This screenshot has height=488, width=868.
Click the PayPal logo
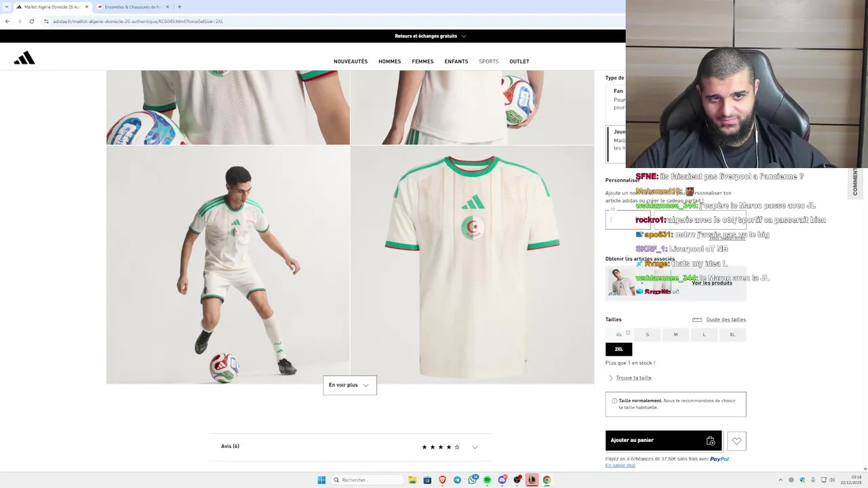point(719,459)
